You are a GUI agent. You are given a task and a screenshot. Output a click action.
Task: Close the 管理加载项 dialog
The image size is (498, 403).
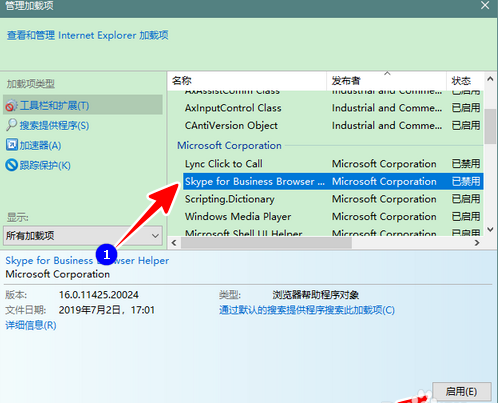[x=485, y=5]
